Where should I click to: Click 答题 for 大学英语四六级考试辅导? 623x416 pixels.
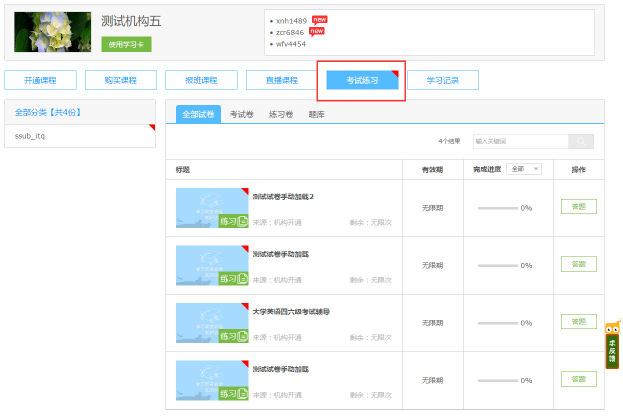coord(578,322)
